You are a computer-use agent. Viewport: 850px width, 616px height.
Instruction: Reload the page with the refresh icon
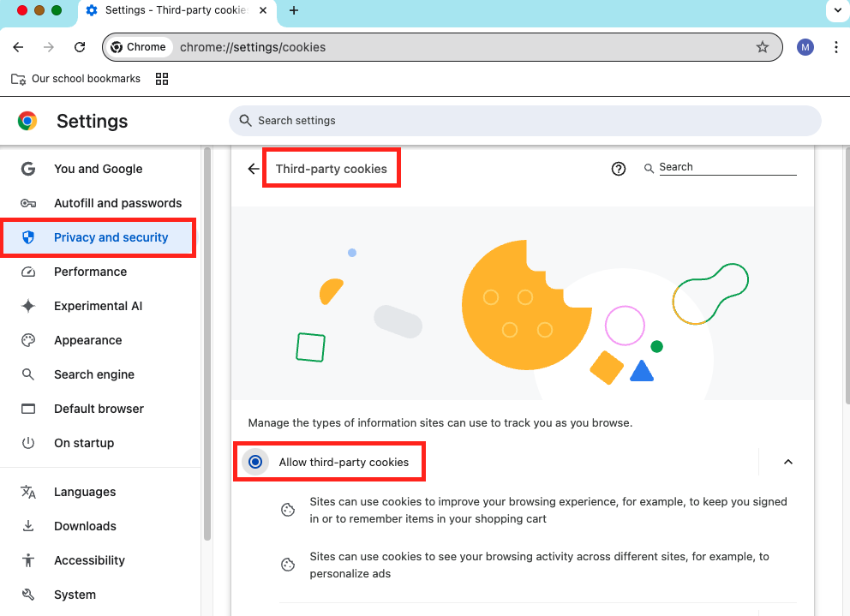click(80, 47)
